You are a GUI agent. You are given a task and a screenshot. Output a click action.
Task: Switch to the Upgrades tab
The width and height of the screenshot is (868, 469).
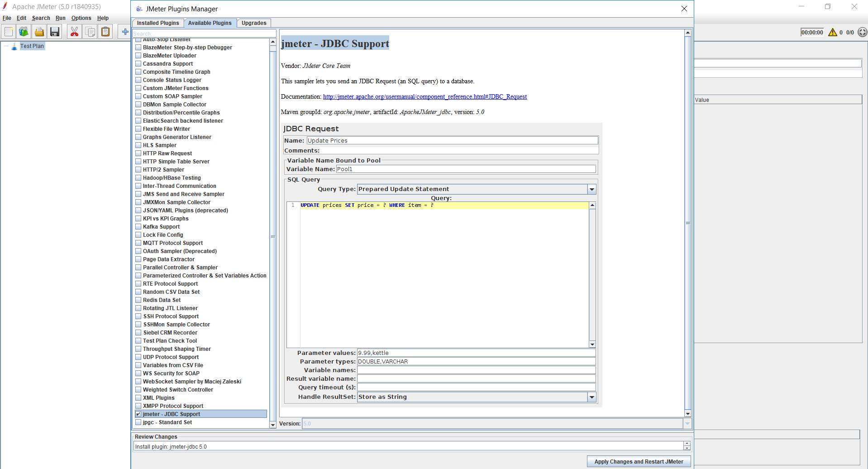click(254, 23)
